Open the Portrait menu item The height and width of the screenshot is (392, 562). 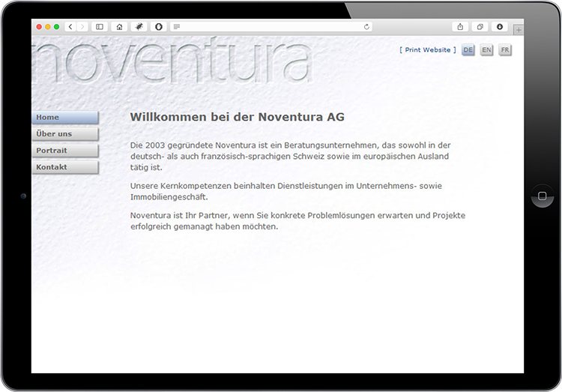[x=65, y=151]
